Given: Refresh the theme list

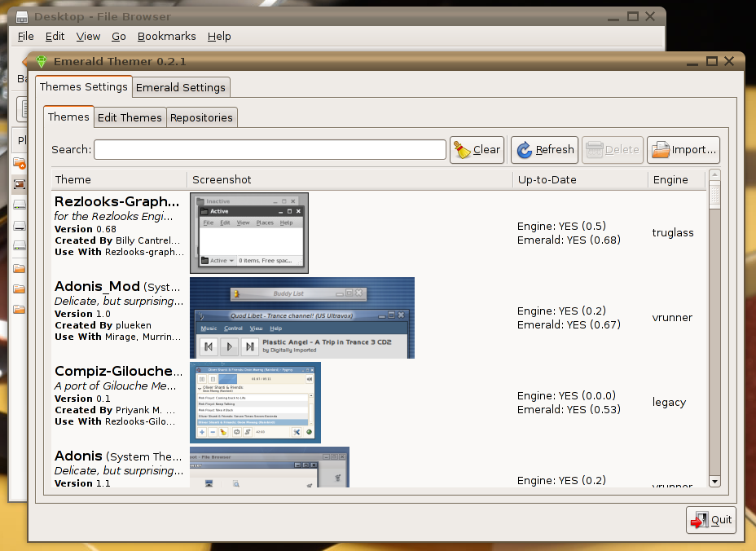Looking at the screenshot, I should [x=545, y=150].
